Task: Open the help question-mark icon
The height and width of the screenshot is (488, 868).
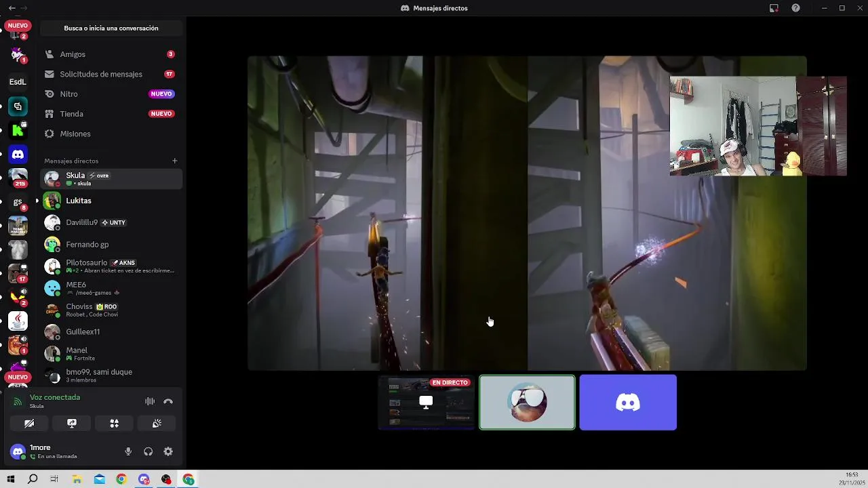Action: [795, 8]
